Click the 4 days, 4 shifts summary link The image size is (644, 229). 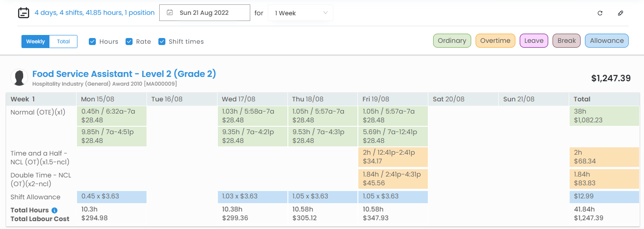coord(94,13)
